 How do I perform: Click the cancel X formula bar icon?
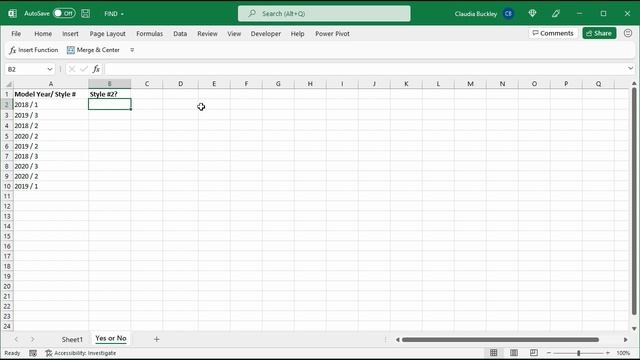pos(72,69)
